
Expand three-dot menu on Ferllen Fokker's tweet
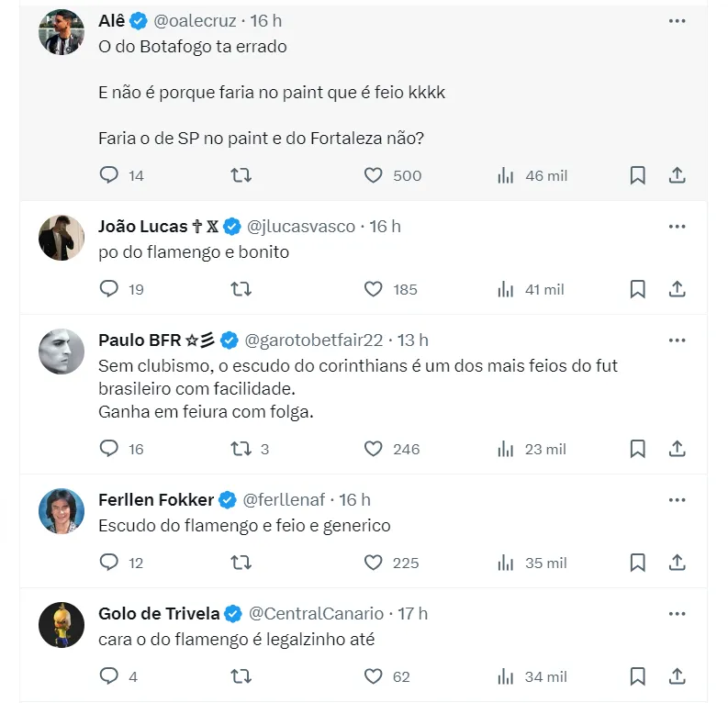click(678, 499)
